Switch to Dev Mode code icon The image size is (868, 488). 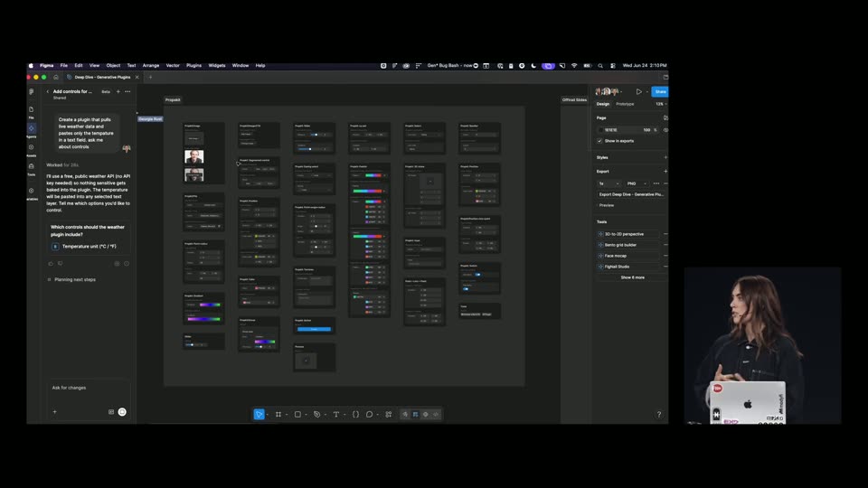pos(436,415)
